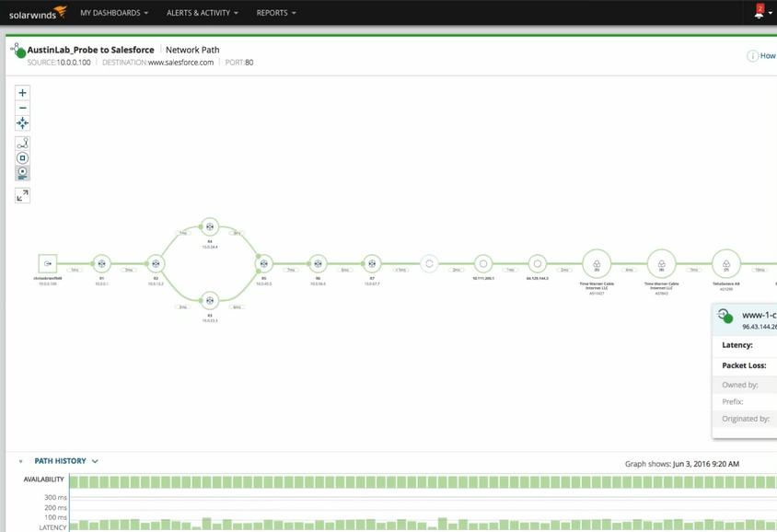
Task: Click the info icon beside How
Action: (x=752, y=56)
